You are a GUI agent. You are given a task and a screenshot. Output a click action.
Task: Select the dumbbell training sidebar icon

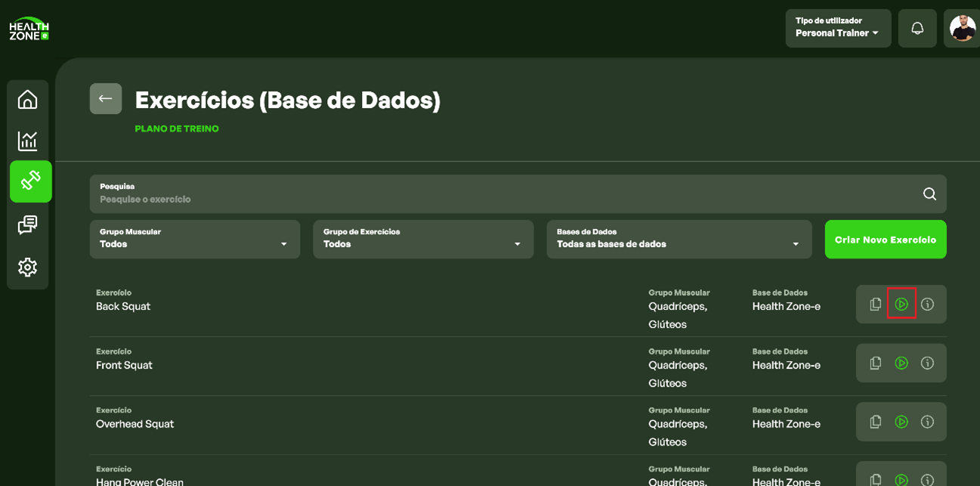[31, 181]
